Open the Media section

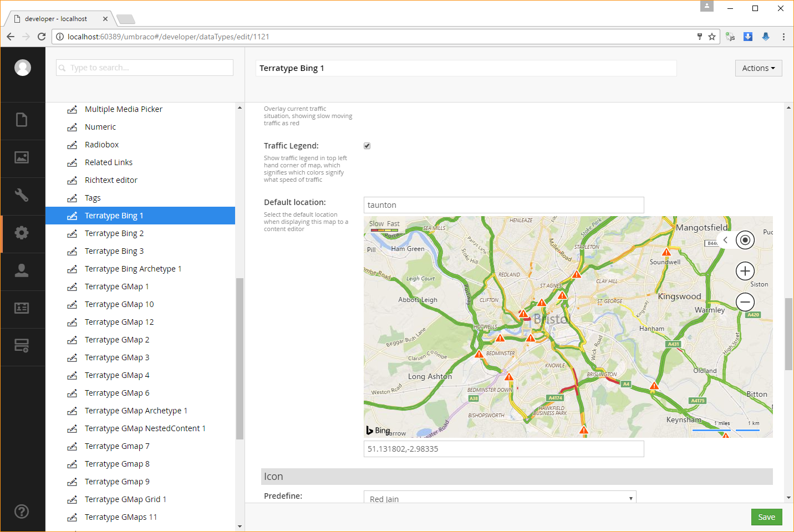(22, 157)
